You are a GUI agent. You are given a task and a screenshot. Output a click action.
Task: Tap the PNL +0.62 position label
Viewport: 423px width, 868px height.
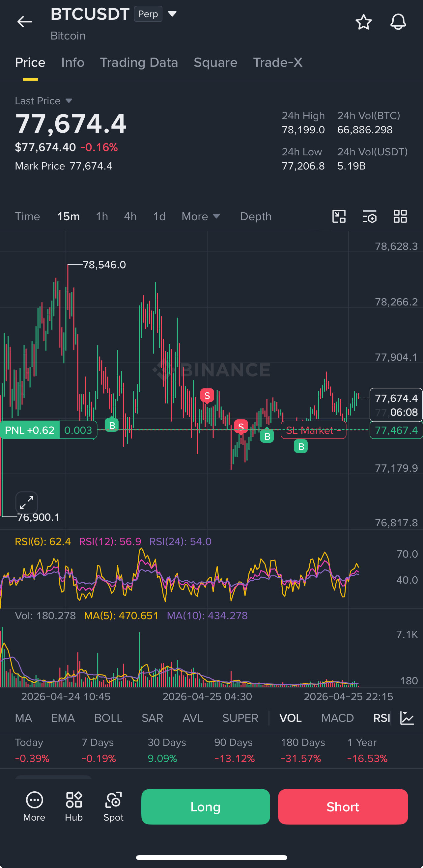click(30, 430)
